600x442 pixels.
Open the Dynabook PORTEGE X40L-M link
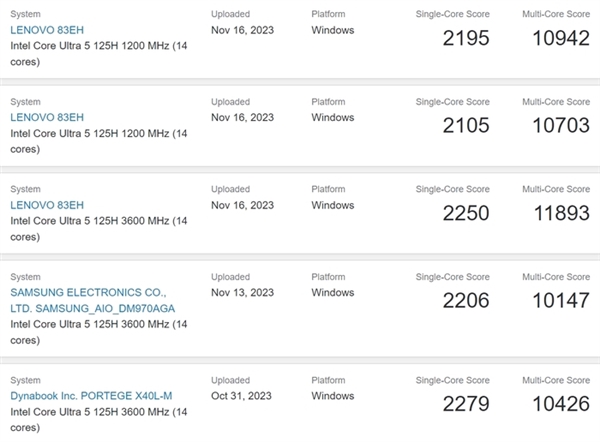[91, 396]
